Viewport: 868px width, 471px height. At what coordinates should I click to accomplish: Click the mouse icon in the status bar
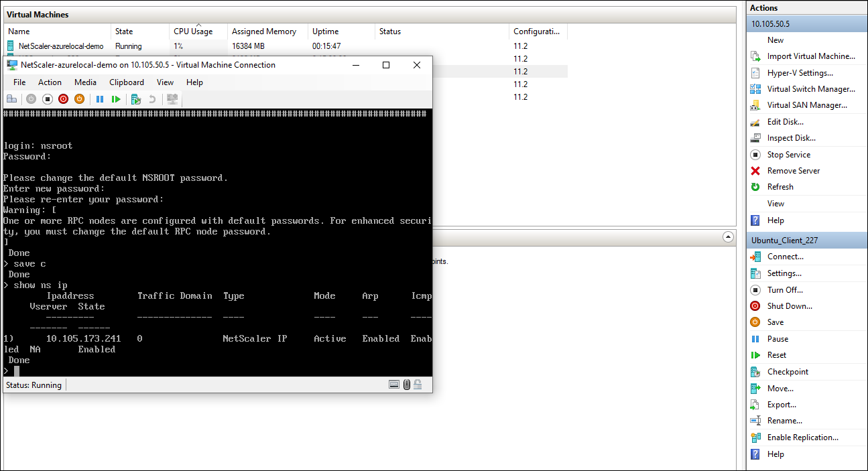[x=406, y=384]
